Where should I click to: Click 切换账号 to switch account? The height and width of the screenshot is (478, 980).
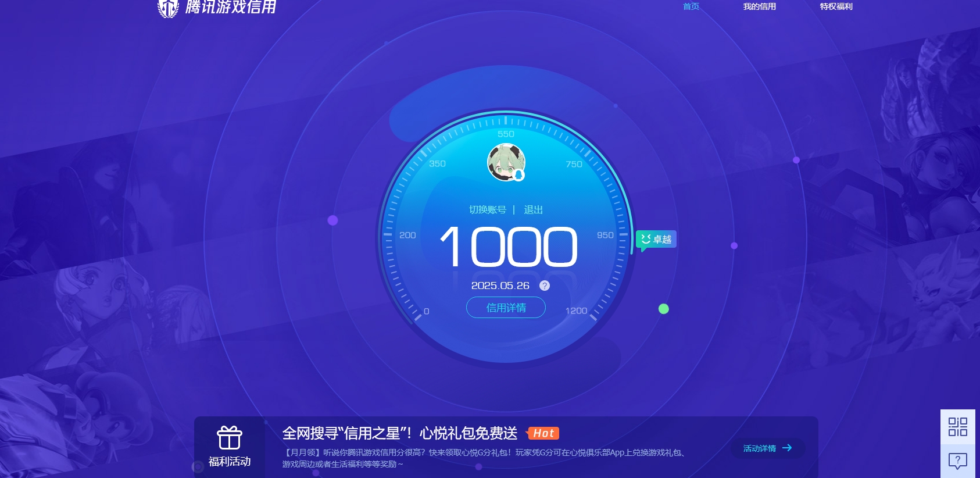click(488, 210)
